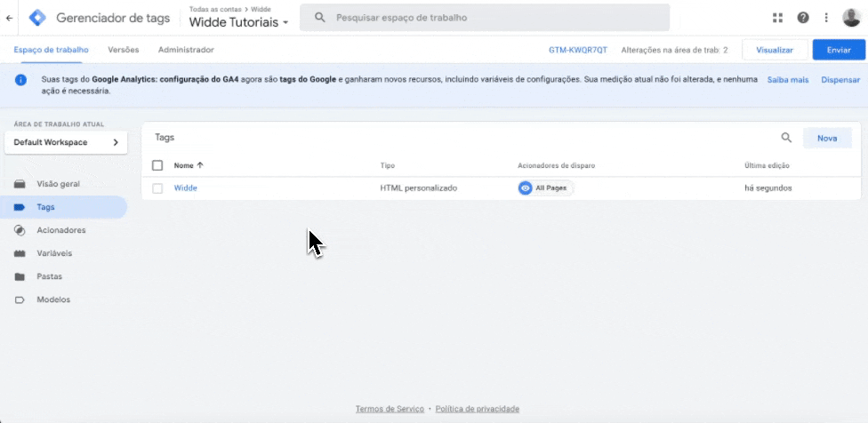
Task: Open the help question mark icon
Action: tap(803, 18)
